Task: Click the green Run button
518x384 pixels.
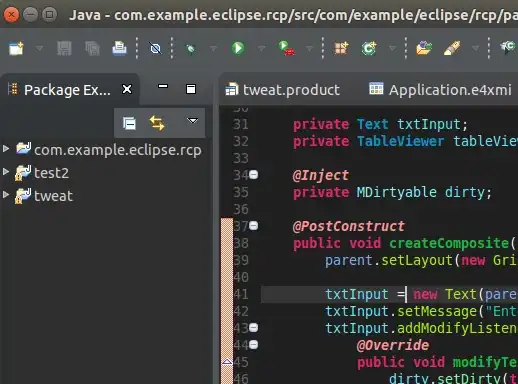Action: click(238, 48)
